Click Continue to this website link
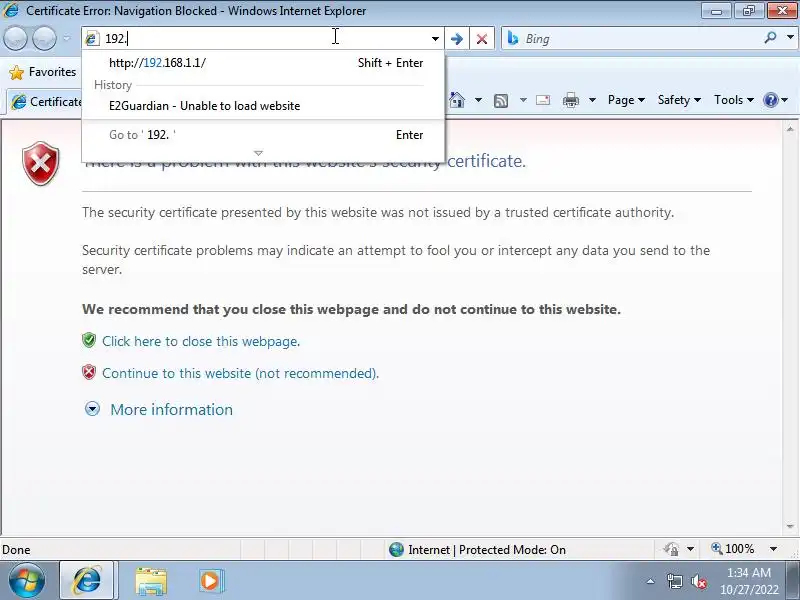800x600 pixels. tap(240, 373)
